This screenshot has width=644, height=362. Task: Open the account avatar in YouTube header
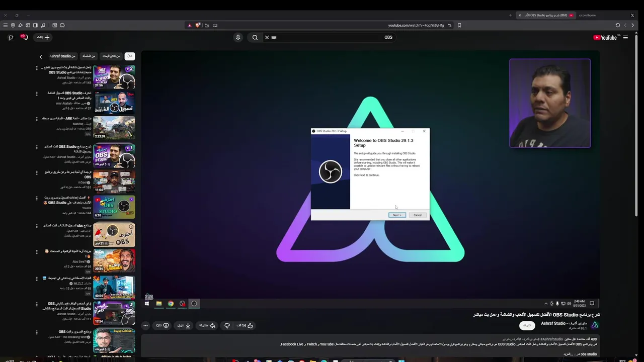(x=11, y=37)
